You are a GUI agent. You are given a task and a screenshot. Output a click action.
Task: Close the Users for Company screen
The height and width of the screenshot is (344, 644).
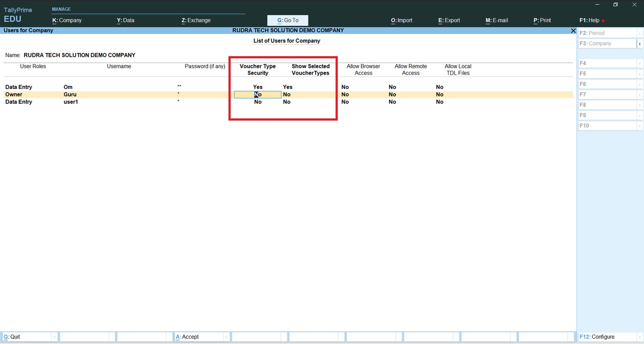[x=573, y=31]
